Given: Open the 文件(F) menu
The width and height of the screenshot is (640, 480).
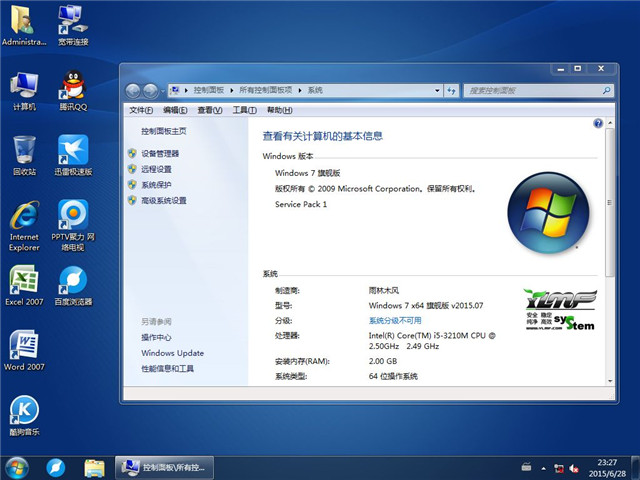Looking at the screenshot, I should [141, 110].
